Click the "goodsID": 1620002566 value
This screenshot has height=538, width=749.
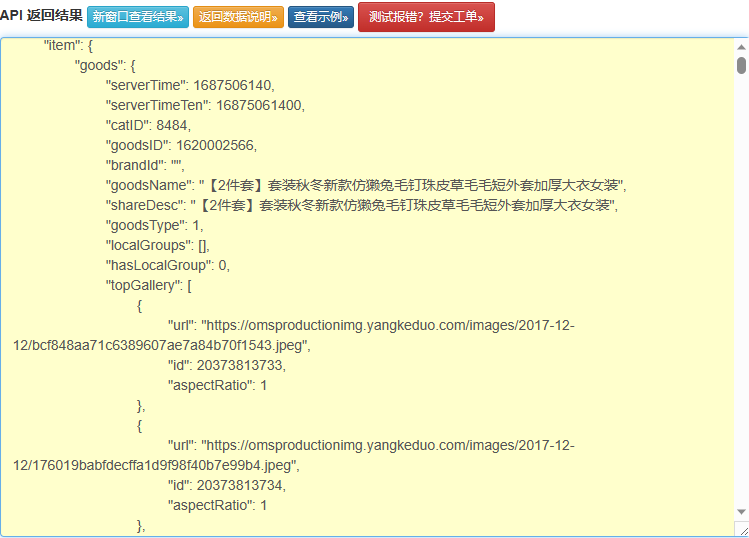pos(216,146)
